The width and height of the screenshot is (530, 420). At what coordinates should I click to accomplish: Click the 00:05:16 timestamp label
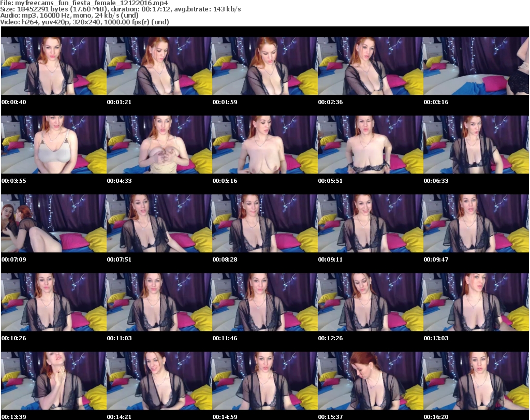[x=225, y=181]
